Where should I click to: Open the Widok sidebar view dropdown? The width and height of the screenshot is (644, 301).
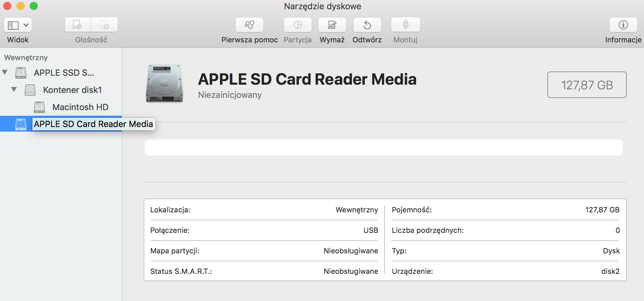[18, 25]
